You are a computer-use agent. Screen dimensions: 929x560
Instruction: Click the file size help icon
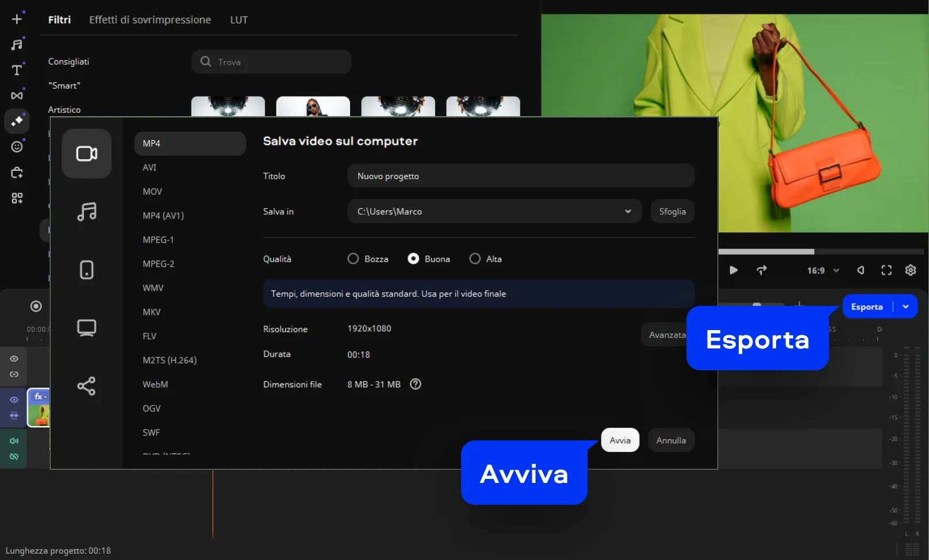(415, 384)
